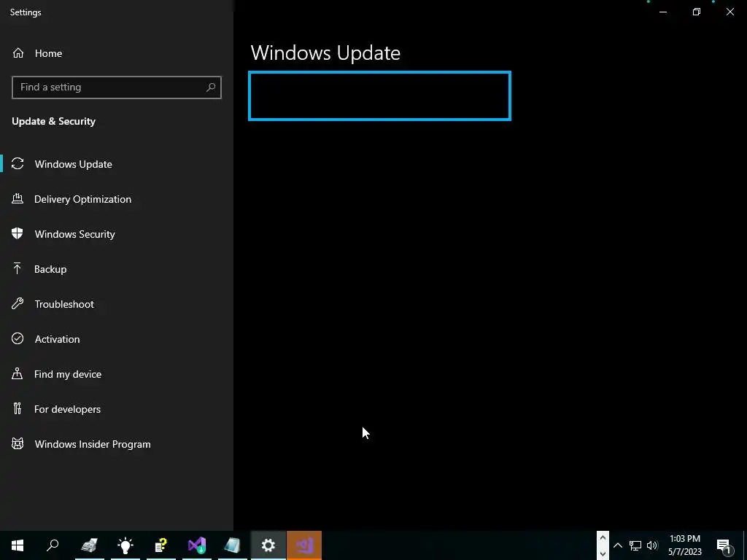Click the taskbar search magnifier
Screen dimensions: 747x560
(53, 545)
